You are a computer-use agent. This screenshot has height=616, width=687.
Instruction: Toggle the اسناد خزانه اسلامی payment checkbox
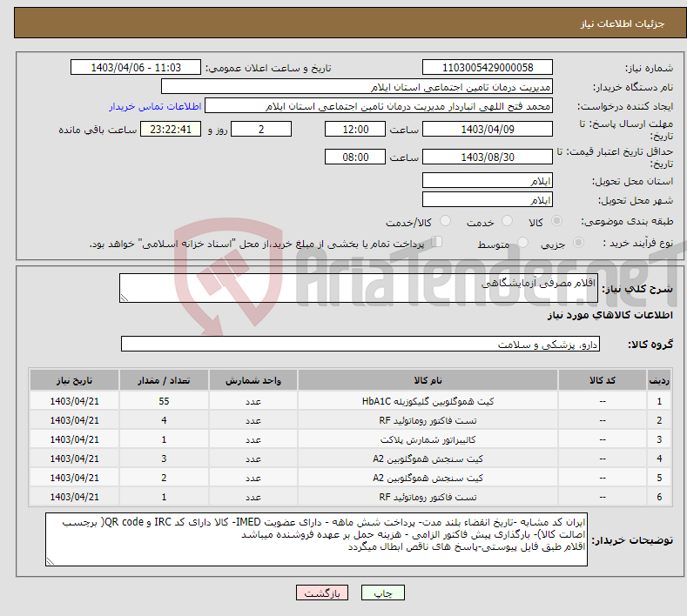pos(437,242)
